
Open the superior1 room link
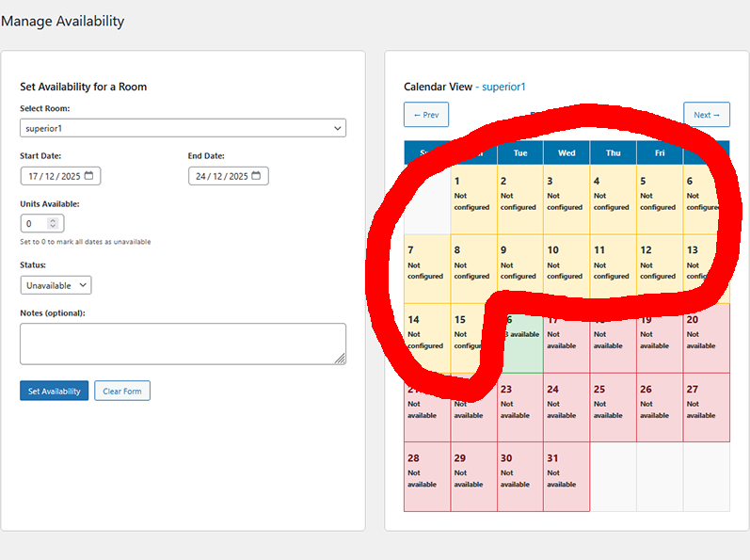[x=503, y=87]
